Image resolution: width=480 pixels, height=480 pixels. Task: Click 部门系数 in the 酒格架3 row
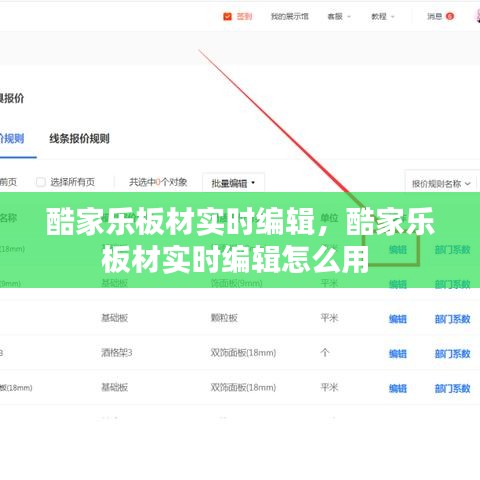[x=452, y=354]
